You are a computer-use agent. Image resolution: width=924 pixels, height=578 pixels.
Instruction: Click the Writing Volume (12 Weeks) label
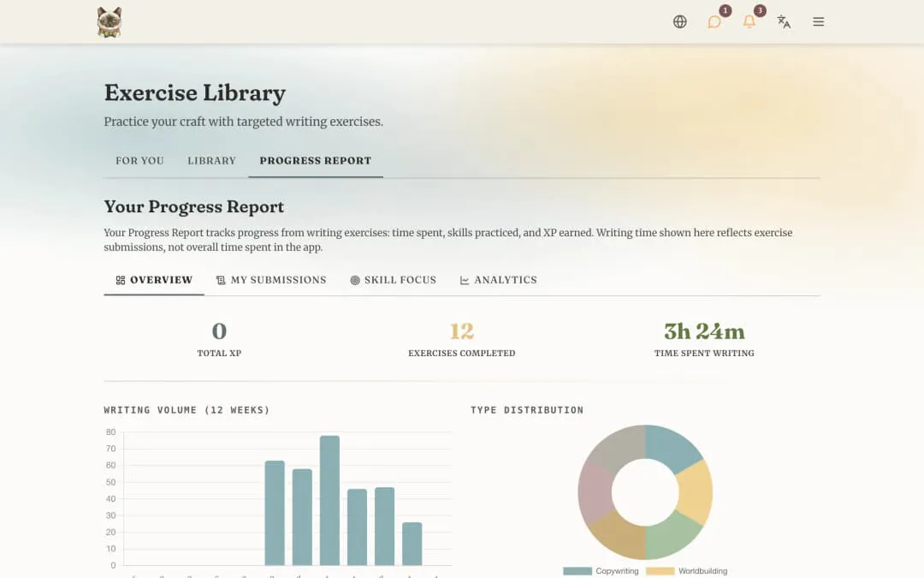(187, 410)
